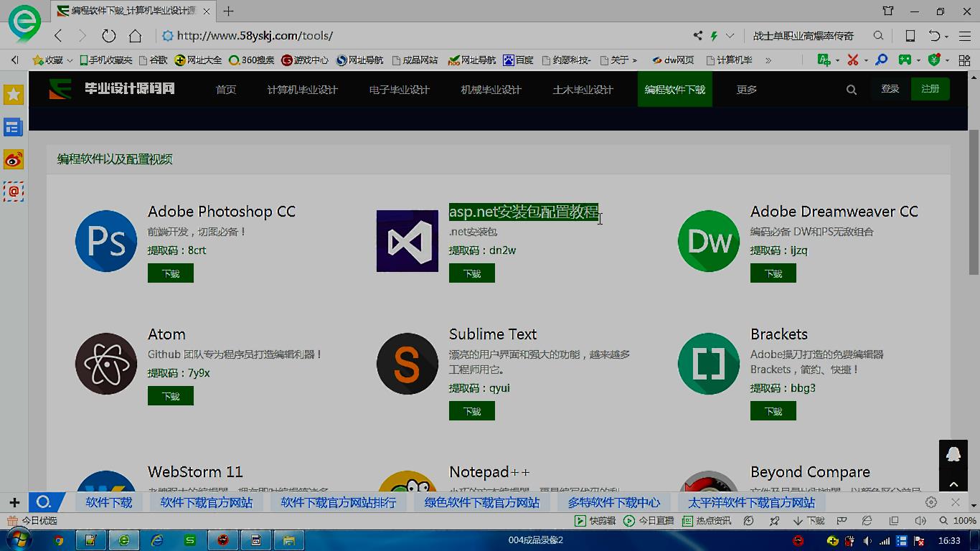
Task: Open the 软件下载官方网站 suggestion link
Action: point(207,502)
